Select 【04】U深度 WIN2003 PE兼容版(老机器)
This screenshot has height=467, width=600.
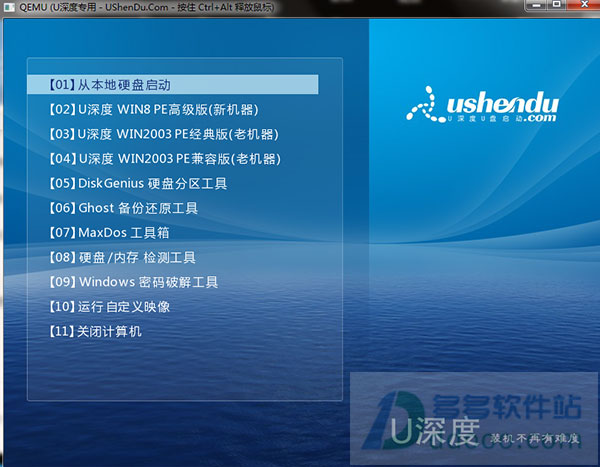tap(165, 159)
